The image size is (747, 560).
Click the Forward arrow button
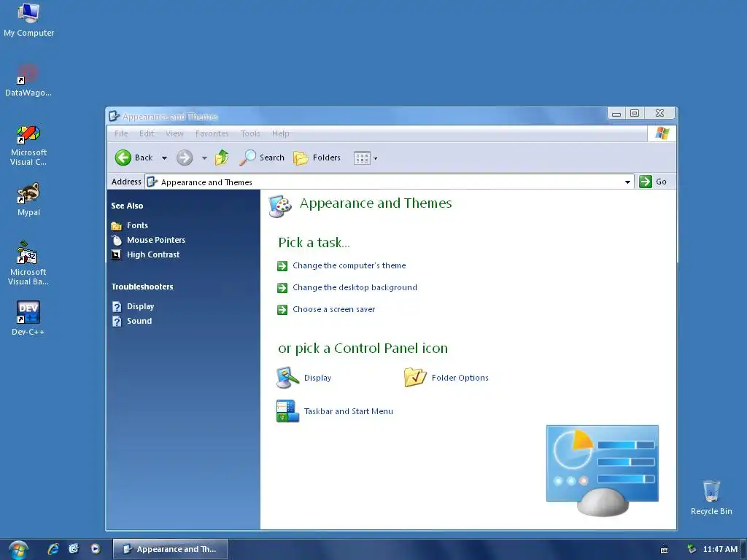click(185, 157)
